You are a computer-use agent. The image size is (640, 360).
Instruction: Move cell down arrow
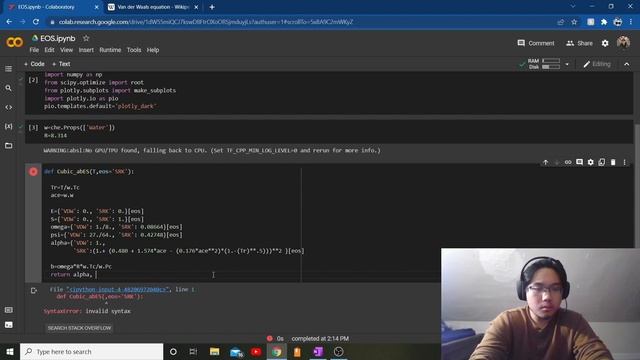tap(557, 162)
